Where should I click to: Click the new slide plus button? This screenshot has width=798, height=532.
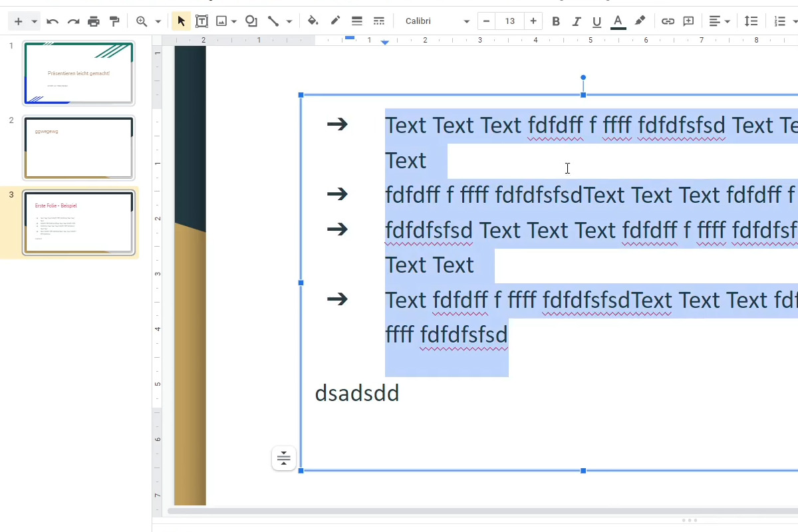(18, 21)
